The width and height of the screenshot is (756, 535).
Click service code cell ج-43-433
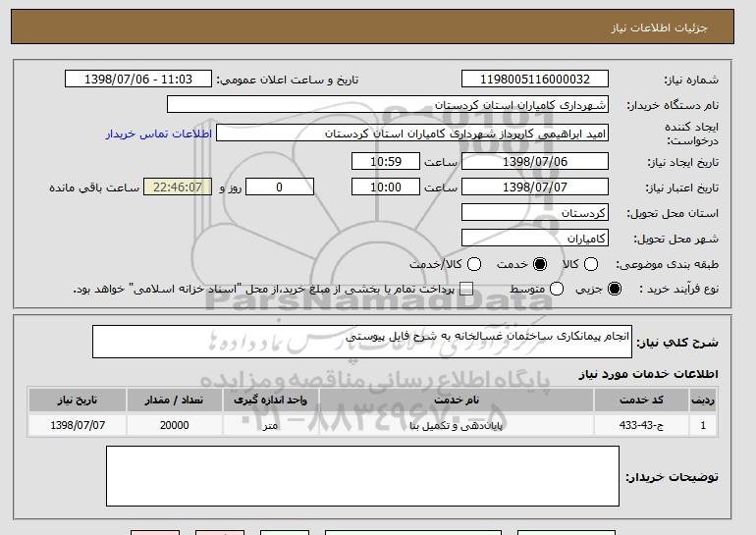(x=641, y=425)
